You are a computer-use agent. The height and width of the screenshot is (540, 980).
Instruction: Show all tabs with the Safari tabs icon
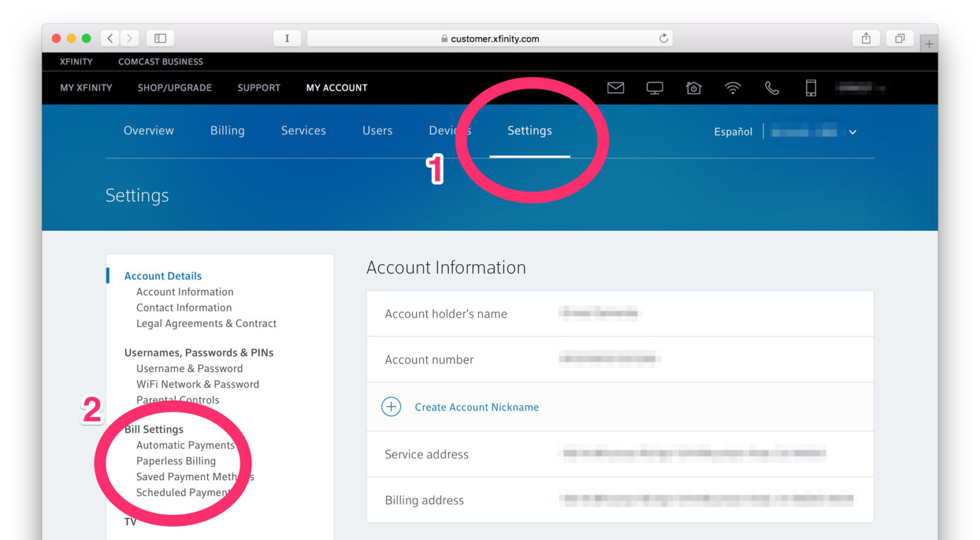(900, 38)
